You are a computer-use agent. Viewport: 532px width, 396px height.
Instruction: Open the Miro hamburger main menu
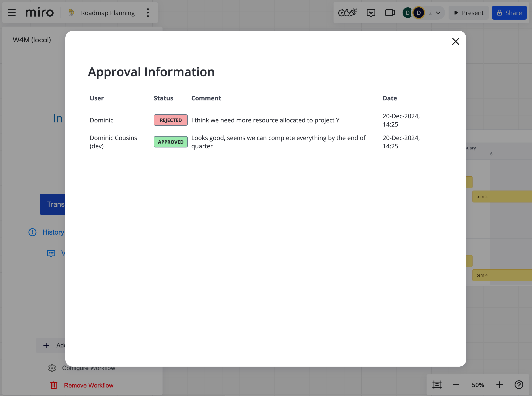(12, 13)
